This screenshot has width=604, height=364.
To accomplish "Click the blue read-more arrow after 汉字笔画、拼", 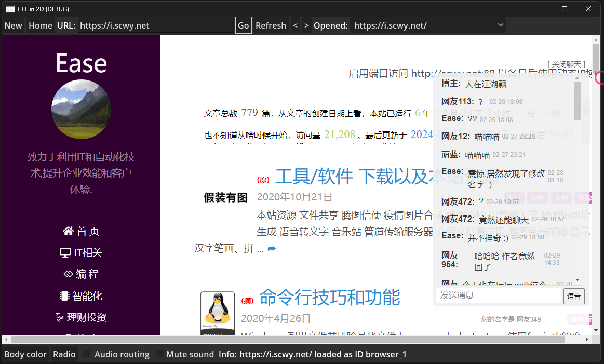I will pos(271,249).
